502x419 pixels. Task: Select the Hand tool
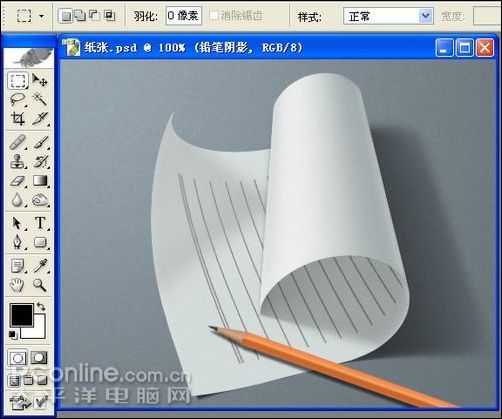(18, 285)
